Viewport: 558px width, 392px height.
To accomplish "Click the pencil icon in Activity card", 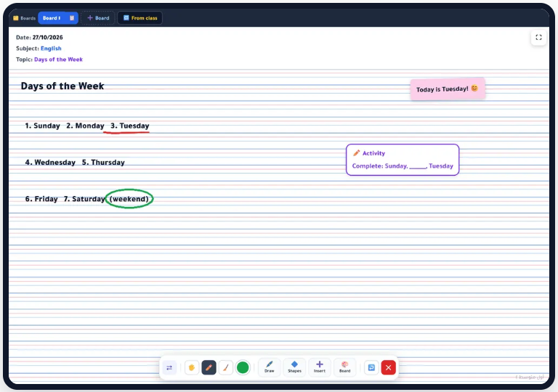I will pos(356,153).
